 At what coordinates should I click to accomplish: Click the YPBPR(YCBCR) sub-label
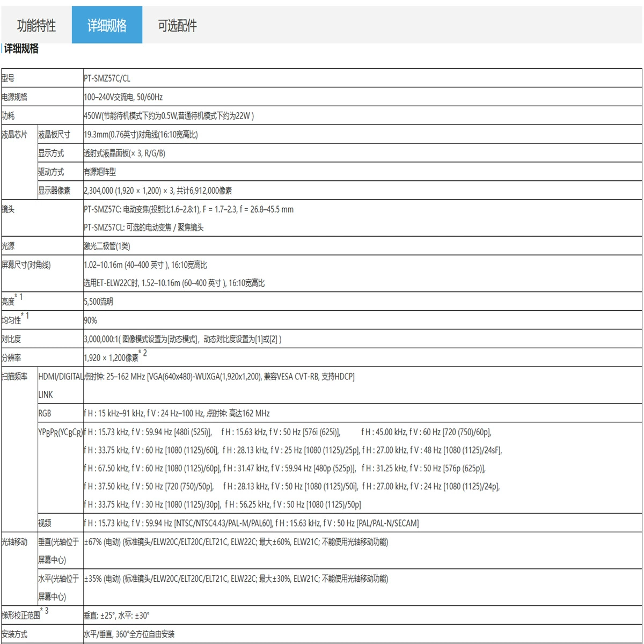tap(60, 433)
